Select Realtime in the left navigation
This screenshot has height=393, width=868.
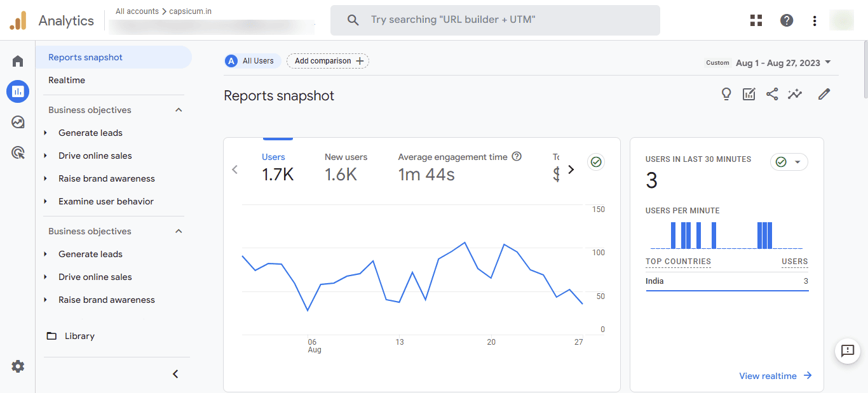[x=66, y=80]
